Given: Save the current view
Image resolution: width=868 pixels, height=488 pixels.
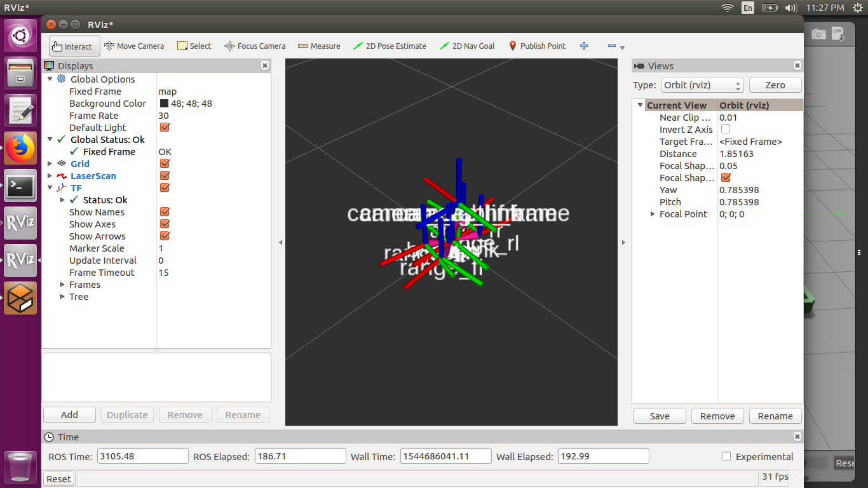Looking at the screenshot, I should click(660, 416).
